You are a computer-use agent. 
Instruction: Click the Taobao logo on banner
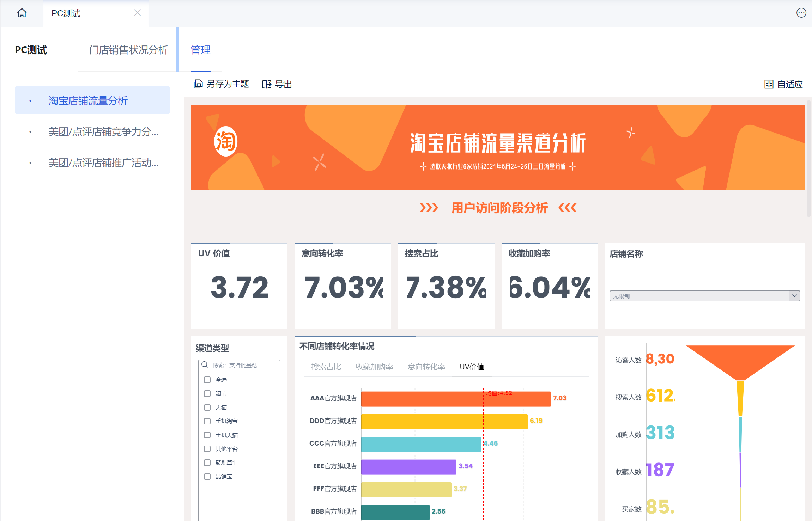pos(225,142)
